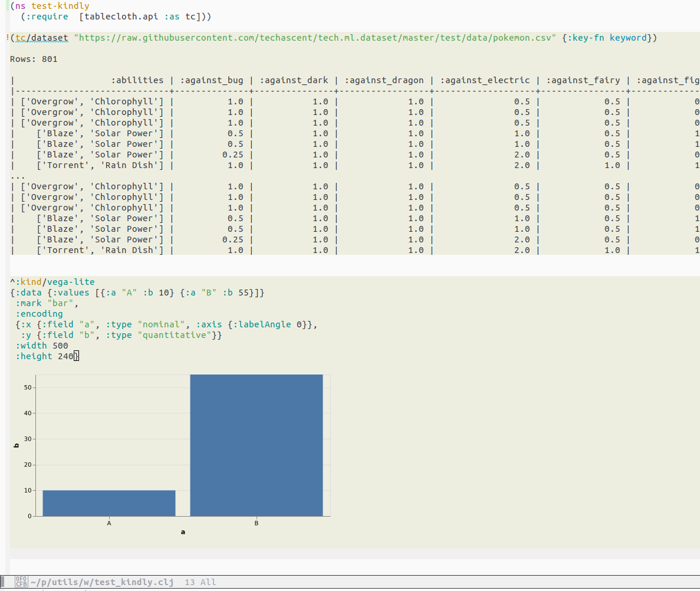Click the :mark keyword
700x591 pixels.
click(x=28, y=304)
